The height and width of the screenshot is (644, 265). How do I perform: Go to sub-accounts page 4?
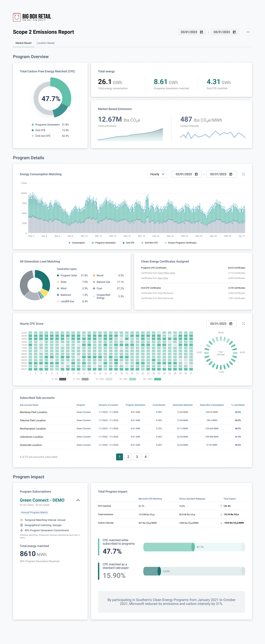tap(145, 457)
